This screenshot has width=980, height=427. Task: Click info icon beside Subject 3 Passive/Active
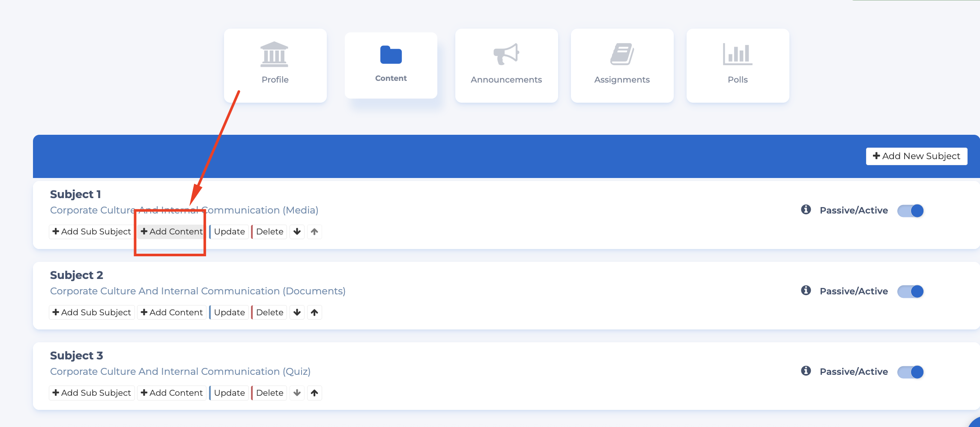pyautogui.click(x=806, y=371)
